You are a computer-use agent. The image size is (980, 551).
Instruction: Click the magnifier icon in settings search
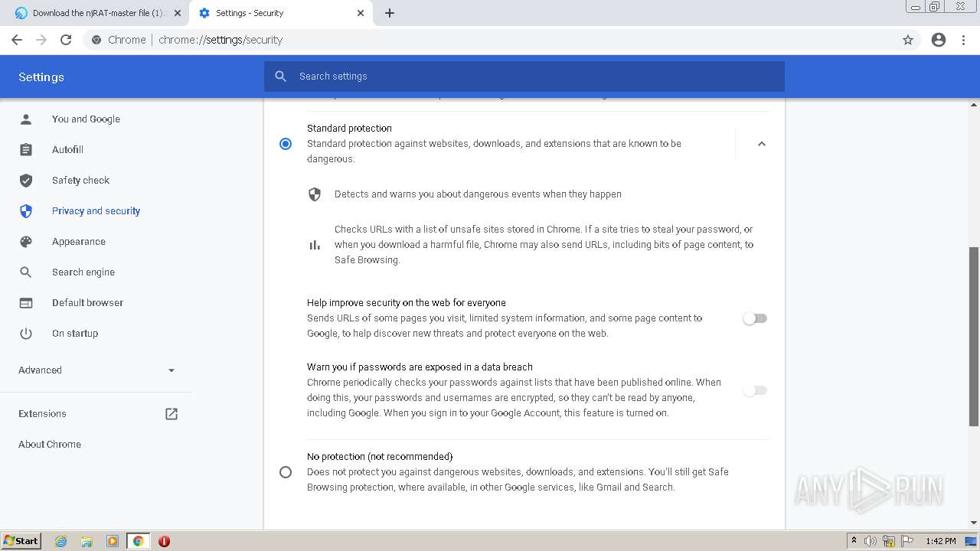281,77
